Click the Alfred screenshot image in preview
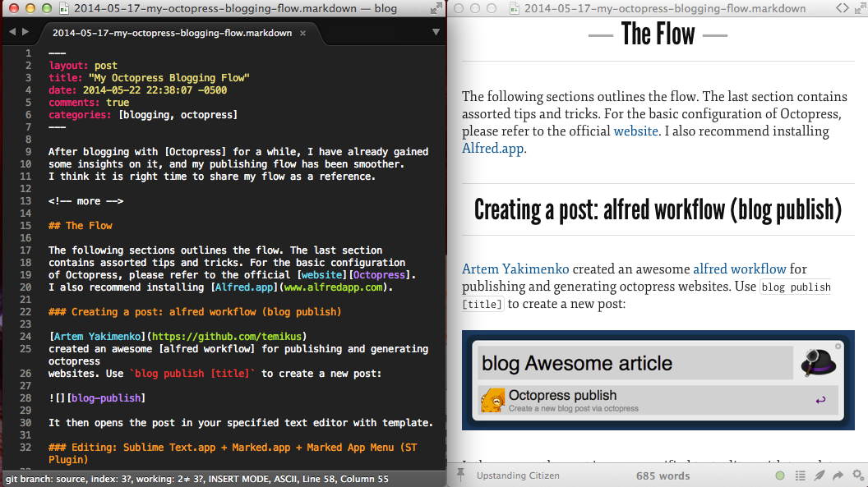This screenshot has height=487, width=868. [x=658, y=380]
